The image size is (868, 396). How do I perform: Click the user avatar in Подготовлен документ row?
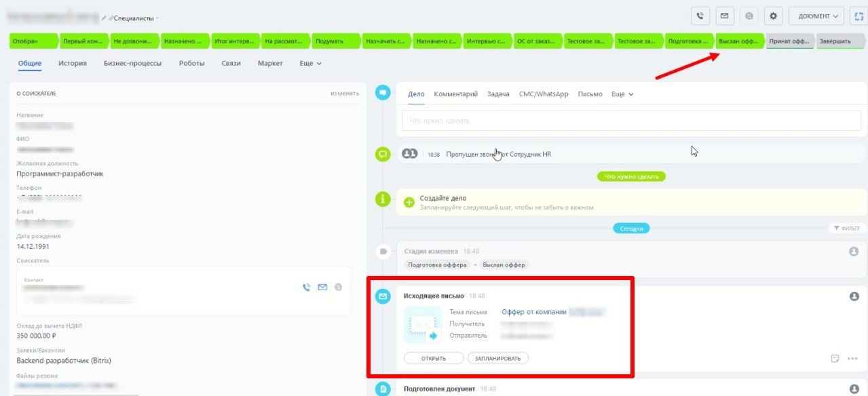point(854,389)
